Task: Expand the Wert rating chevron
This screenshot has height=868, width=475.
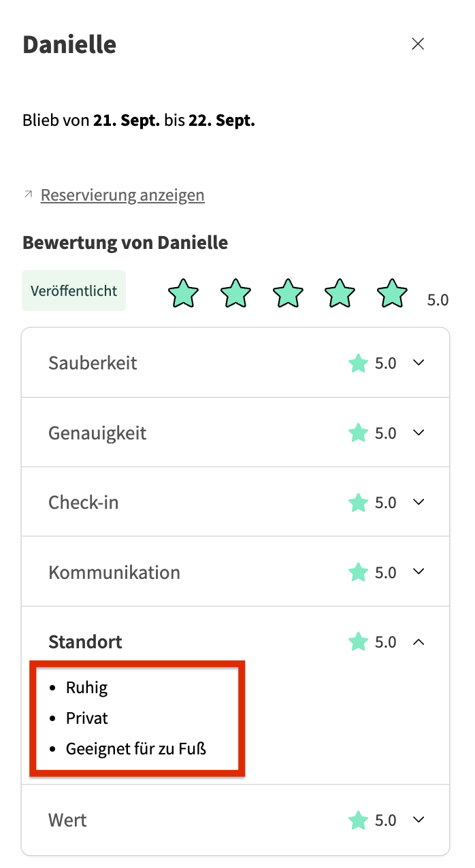Action: coord(419,820)
